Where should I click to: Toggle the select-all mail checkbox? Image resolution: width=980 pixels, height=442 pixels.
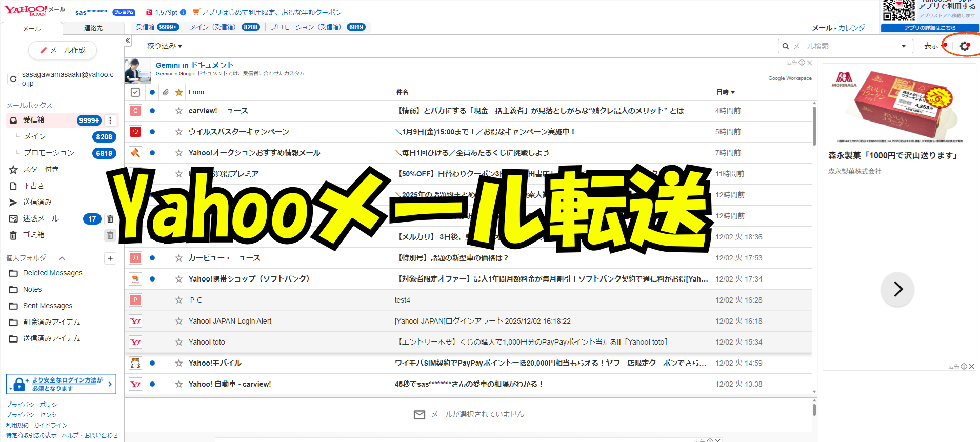coord(135,92)
